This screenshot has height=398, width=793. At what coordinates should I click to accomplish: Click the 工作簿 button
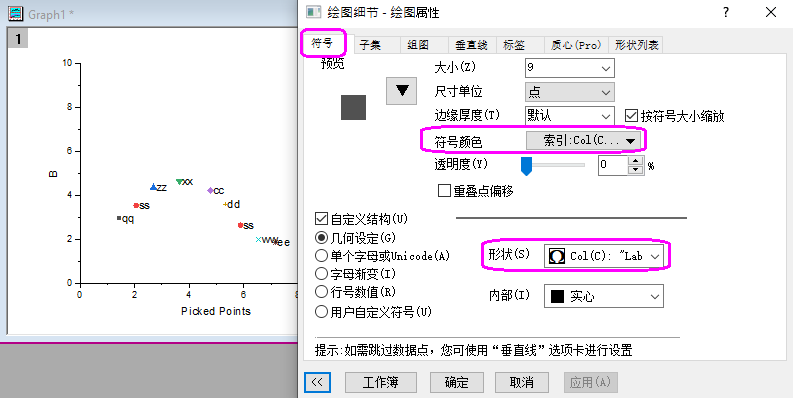381,382
